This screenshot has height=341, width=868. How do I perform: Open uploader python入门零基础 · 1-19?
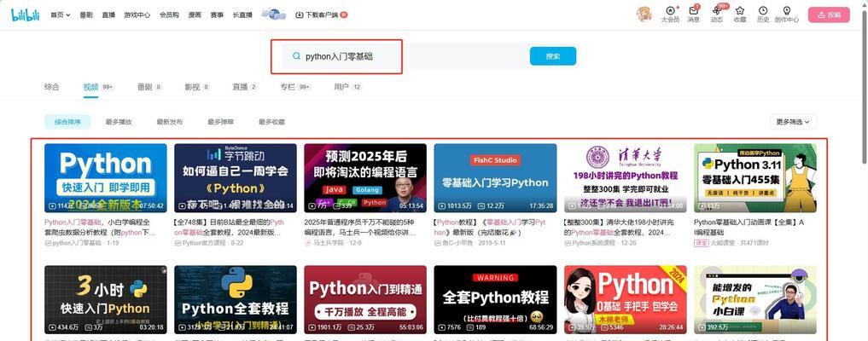[82, 243]
